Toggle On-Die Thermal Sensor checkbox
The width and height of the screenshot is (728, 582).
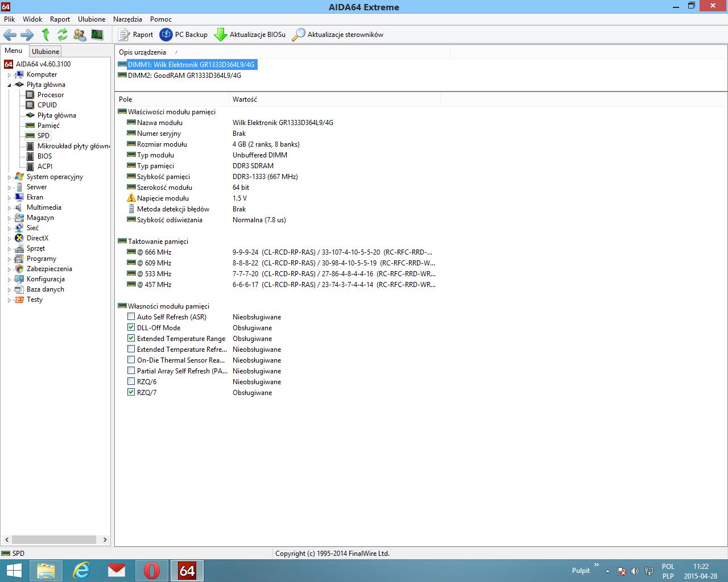click(131, 360)
